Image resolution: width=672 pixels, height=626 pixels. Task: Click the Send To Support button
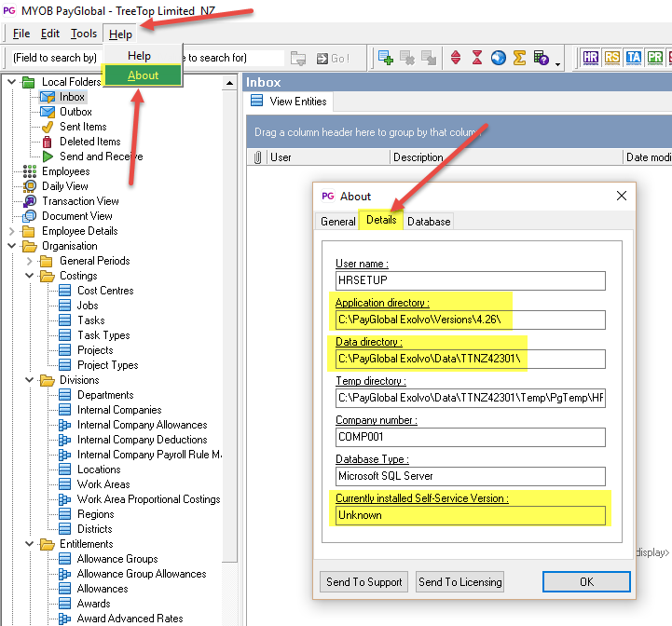point(363,582)
